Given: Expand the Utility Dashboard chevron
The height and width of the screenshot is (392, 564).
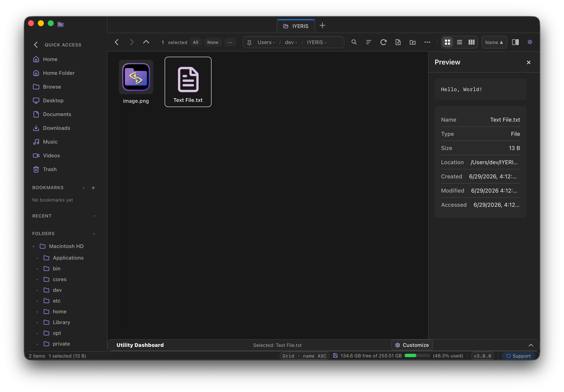Looking at the screenshot, I should pyautogui.click(x=531, y=345).
